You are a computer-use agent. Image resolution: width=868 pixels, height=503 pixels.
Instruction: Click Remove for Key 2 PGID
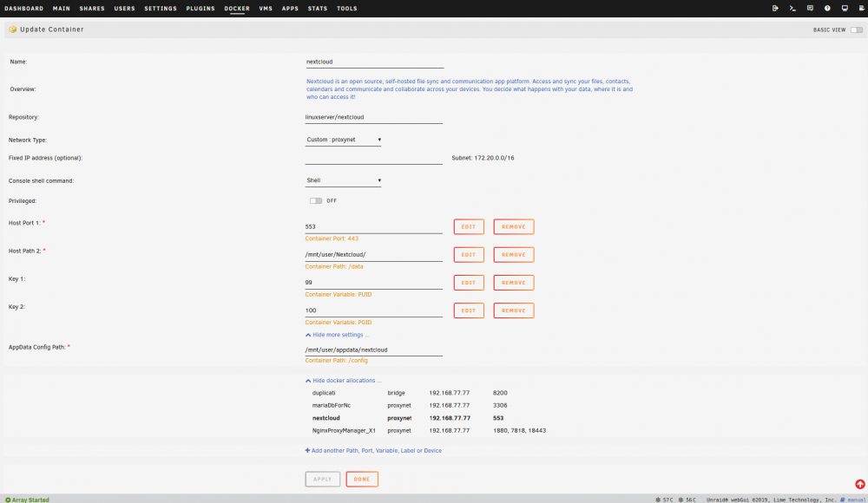514,310
